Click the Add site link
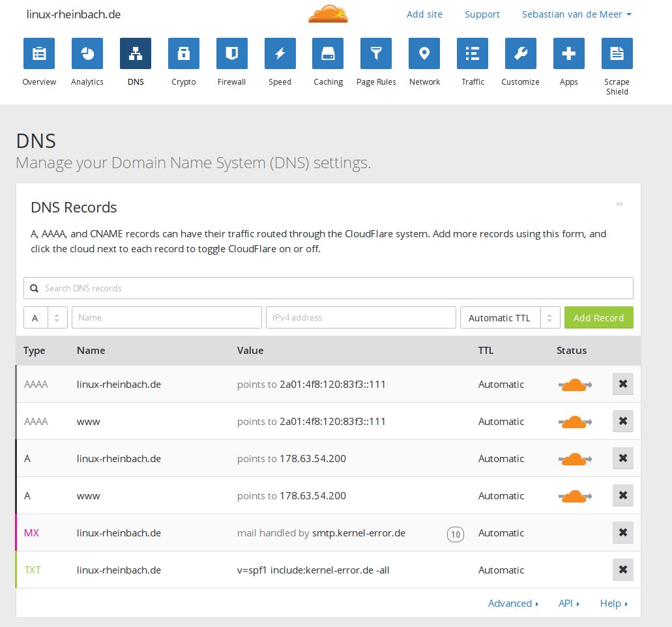Image resolution: width=672 pixels, height=627 pixels. 424,14
